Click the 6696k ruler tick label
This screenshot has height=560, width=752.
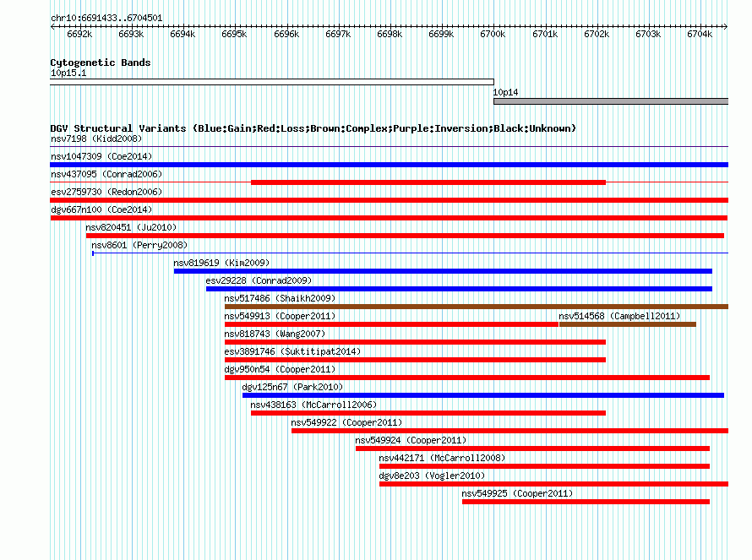[x=286, y=35]
